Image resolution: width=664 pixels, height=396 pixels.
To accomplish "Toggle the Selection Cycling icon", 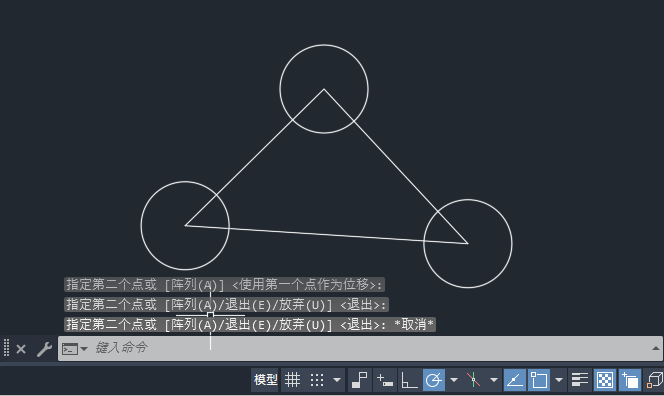I will tap(630, 379).
